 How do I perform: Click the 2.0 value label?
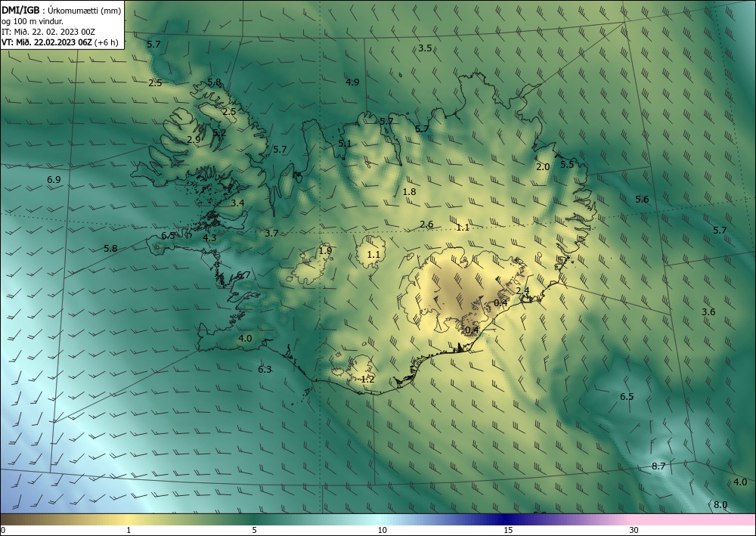[543, 167]
